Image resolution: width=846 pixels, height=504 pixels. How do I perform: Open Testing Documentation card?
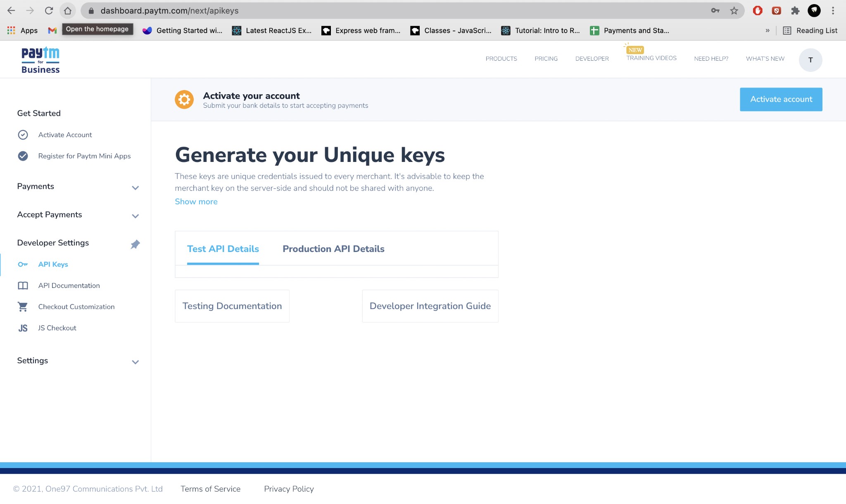(x=232, y=306)
